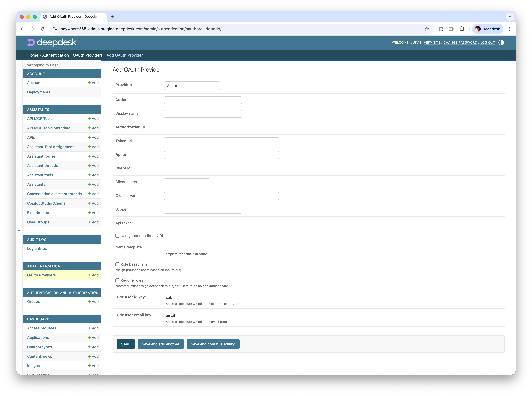532x396 pixels.
Task: Open the browser tab search chevron
Action: click(x=510, y=17)
